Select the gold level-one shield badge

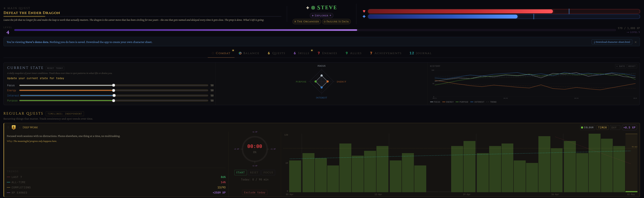[x=14, y=127]
